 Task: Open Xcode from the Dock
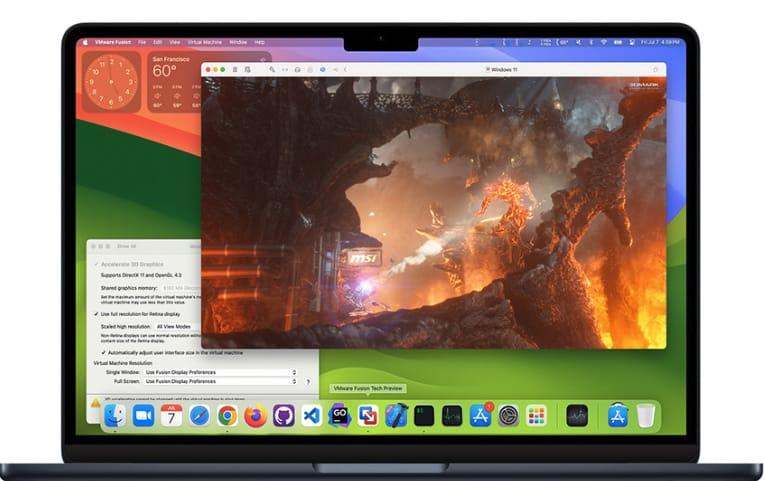coord(396,416)
